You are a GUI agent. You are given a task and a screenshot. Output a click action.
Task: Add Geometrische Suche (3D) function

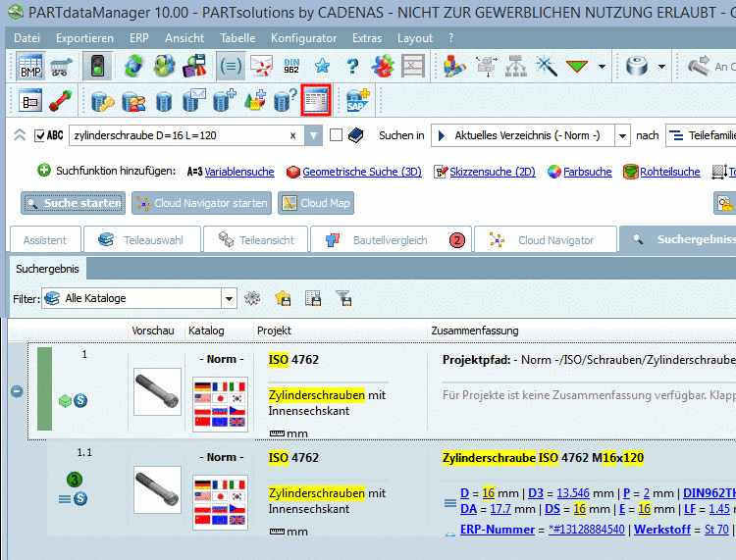(x=362, y=172)
